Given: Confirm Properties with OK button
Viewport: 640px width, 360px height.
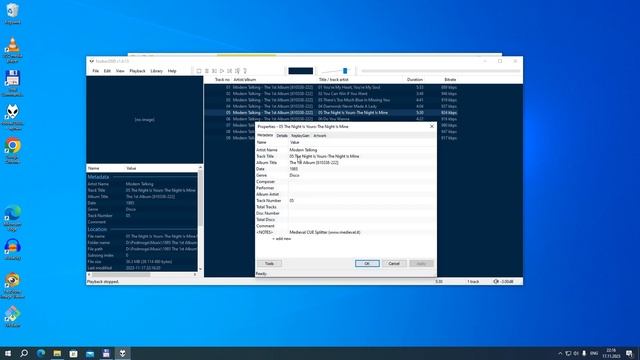Looking at the screenshot, I should click(x=367, y=264).
